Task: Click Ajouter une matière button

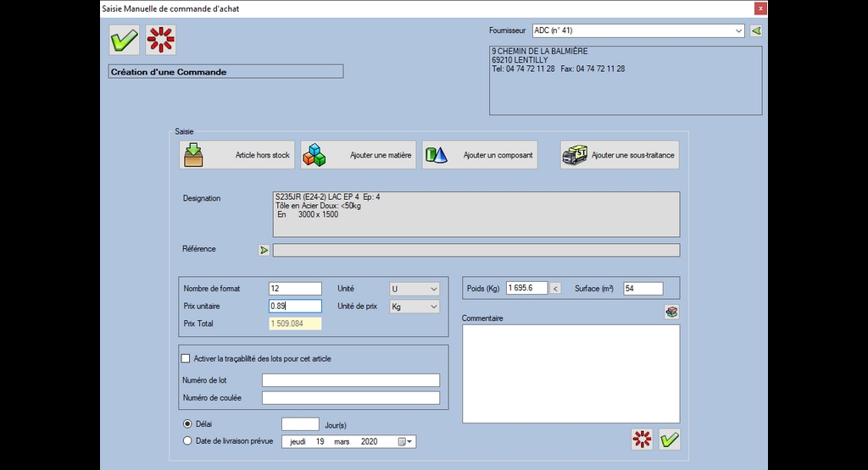Action: (x=359, y=155)
